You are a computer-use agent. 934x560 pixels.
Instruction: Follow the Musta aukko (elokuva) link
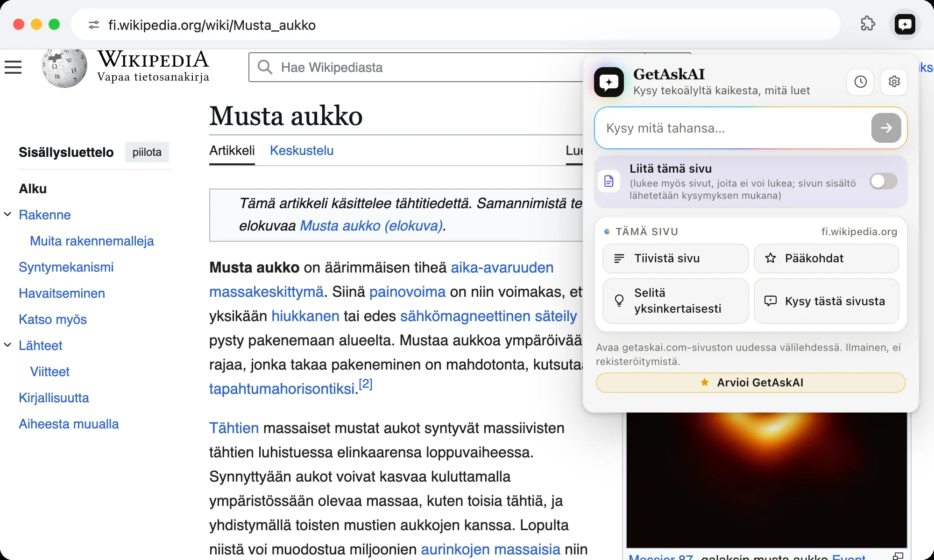(x=371, y=225)
